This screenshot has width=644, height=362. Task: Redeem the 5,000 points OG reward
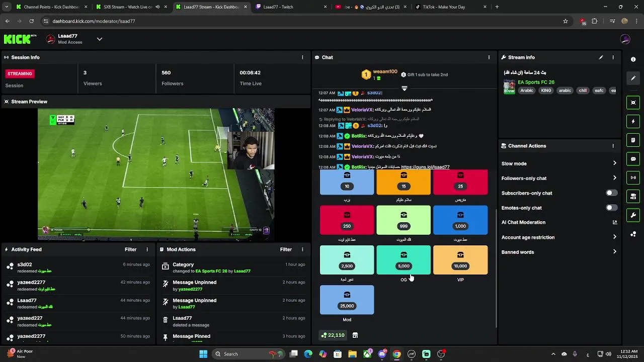point(404,260)
